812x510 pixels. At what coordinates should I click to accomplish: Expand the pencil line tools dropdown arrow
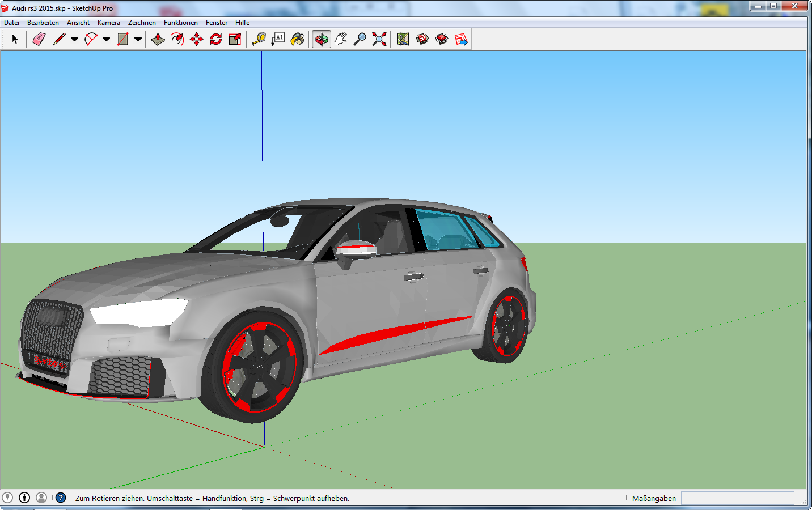tap(74, 40)
